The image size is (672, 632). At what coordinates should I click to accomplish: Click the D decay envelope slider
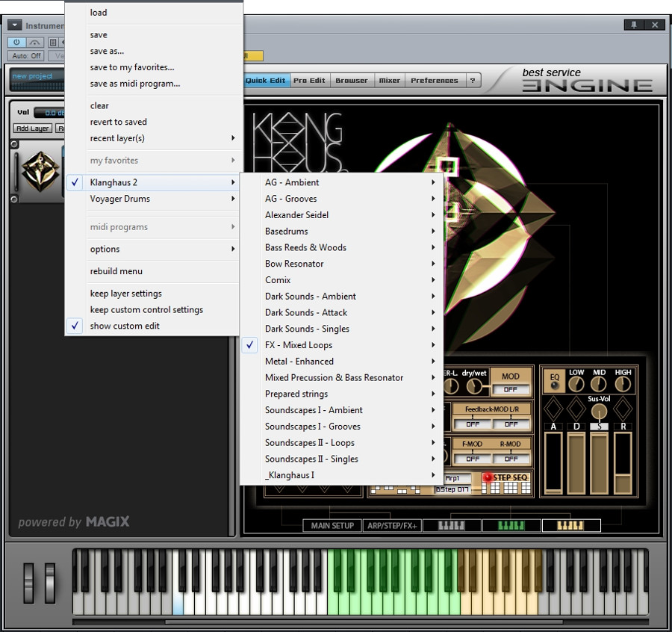click(x=576, y=462)
